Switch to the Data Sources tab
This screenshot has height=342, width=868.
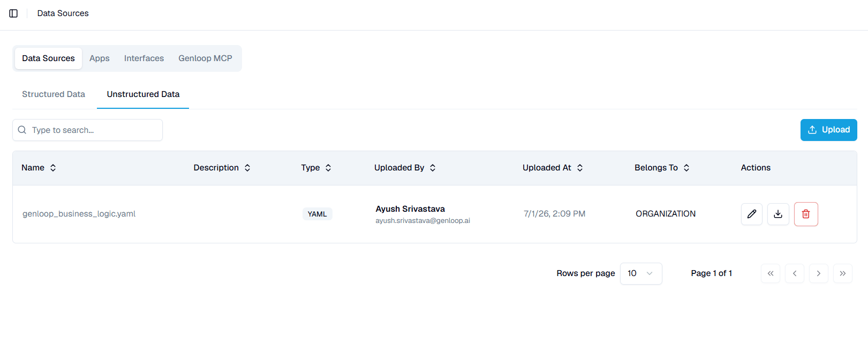(48, 58)
